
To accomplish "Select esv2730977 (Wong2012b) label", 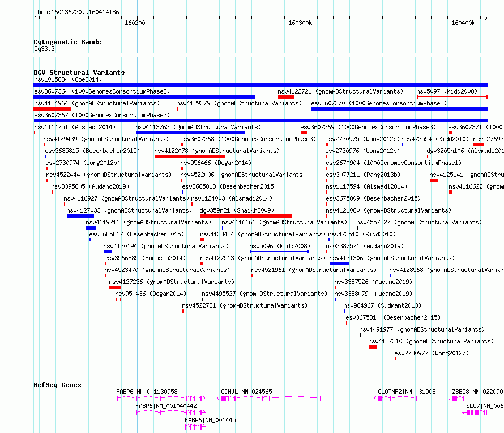I will (432, 353).
